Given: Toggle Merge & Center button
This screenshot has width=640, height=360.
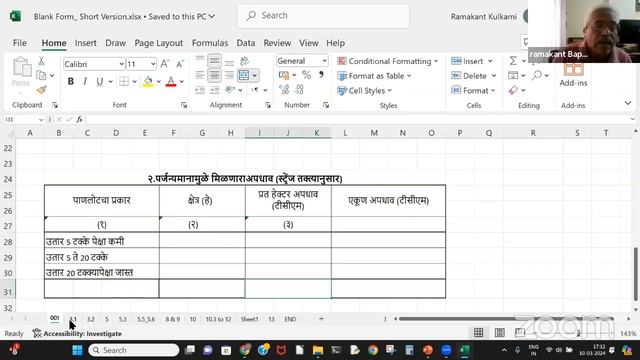Looking at the screenshot, I should (x=244, y=76).
